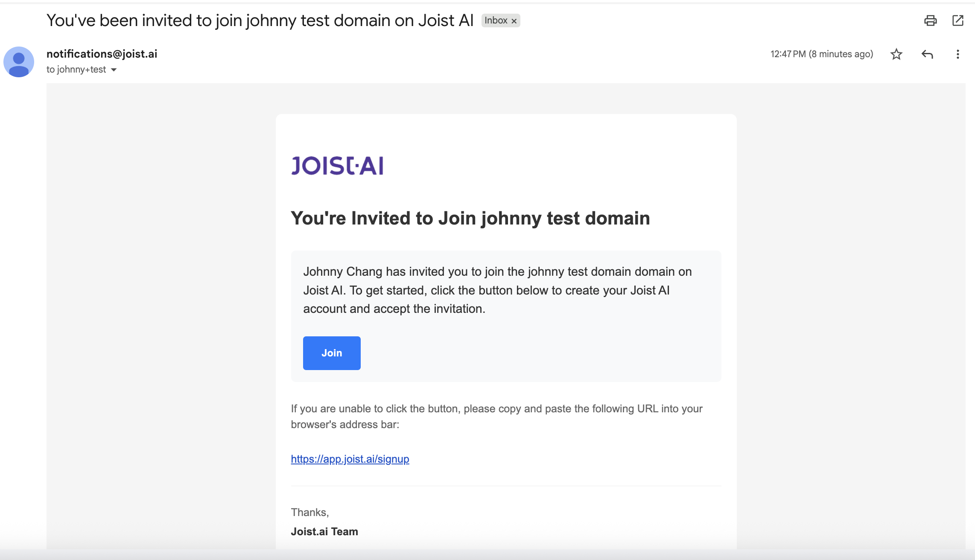Click the 12:47 PM timestamp
Image resolution: width=975 pixels, height=560 pixels.
pyautogui.click(x=821, y=54)
